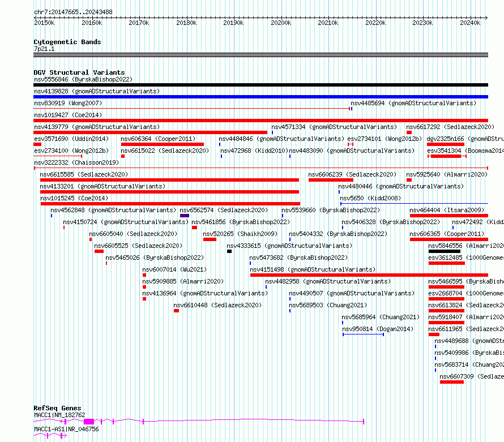Click nsv6615585 (Sedlazeck2020) red bar
The image size is (504, 442).
point(169,180)
